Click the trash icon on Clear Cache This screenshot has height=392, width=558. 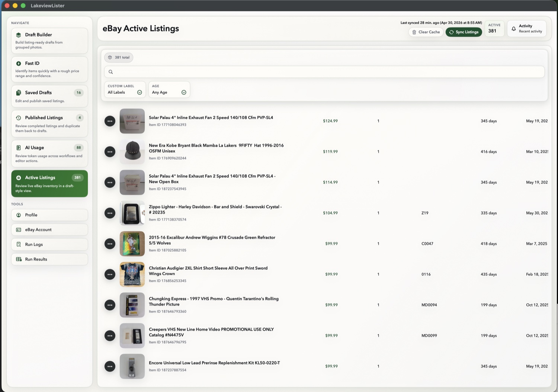pos(414,32)
